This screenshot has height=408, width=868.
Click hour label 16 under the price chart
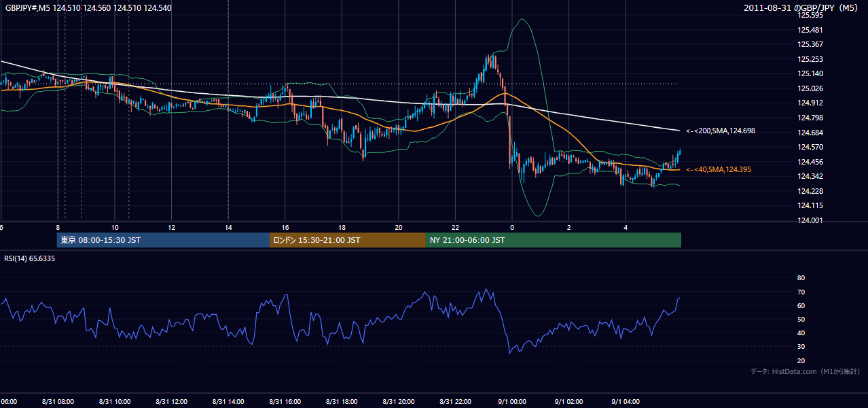click(285, 227)
